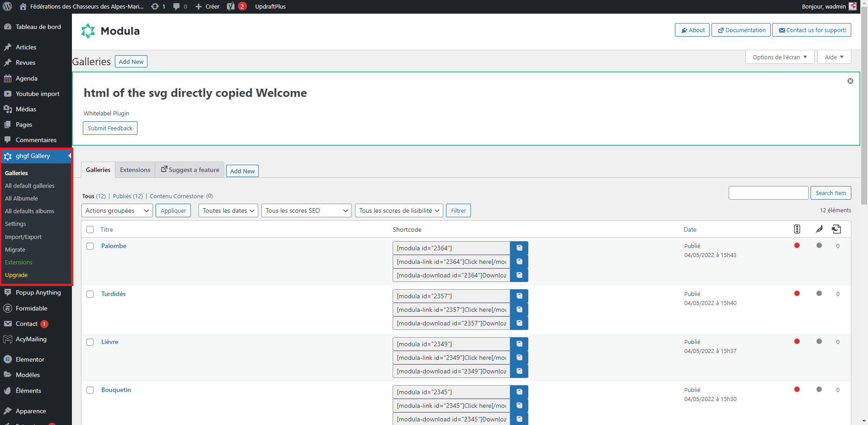Focus the gallery search input field
Screen dimensions: 868x425
tap(768, 193)
